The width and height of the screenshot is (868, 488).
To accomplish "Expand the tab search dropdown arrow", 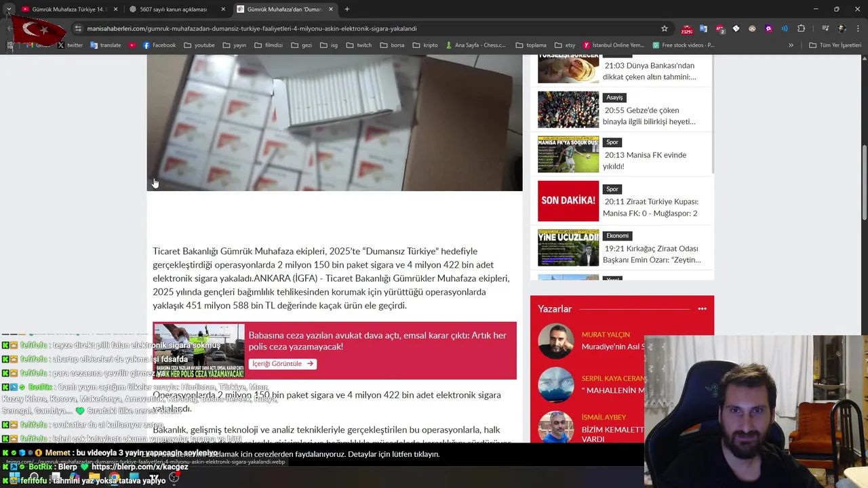I will [8, 9].
